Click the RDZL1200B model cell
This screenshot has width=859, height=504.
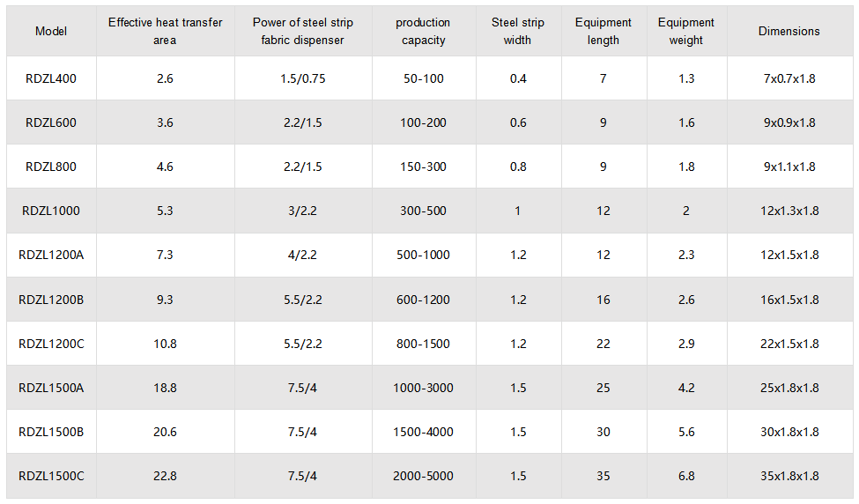coord(51,300)
